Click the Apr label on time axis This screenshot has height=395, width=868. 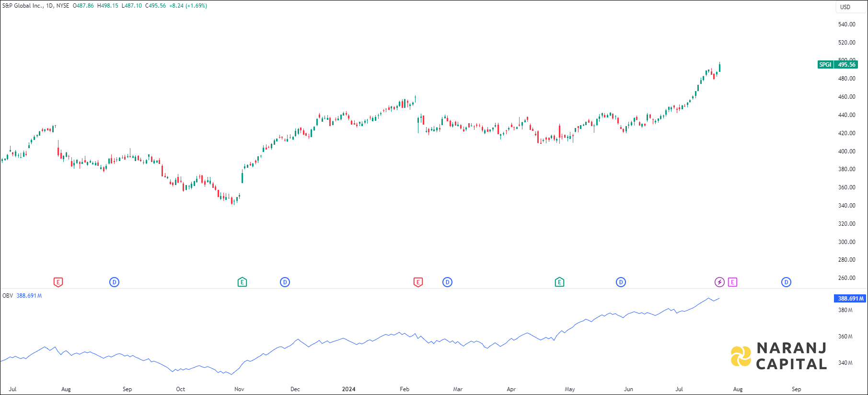[x=511, y=389]
